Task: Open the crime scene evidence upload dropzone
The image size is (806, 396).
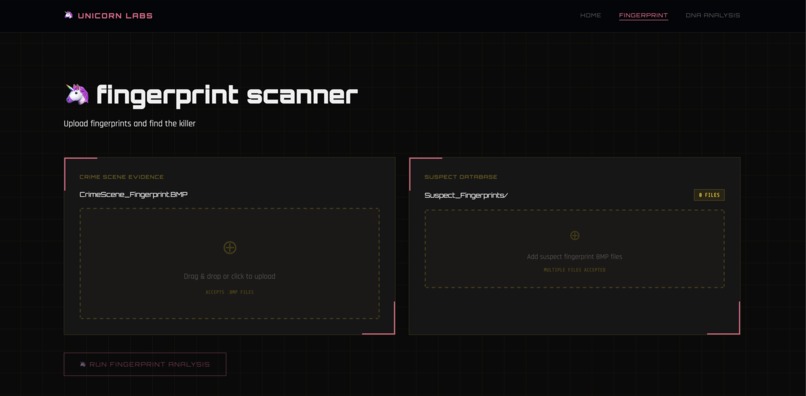Action: pyautogui.click(x=230, y=263)
